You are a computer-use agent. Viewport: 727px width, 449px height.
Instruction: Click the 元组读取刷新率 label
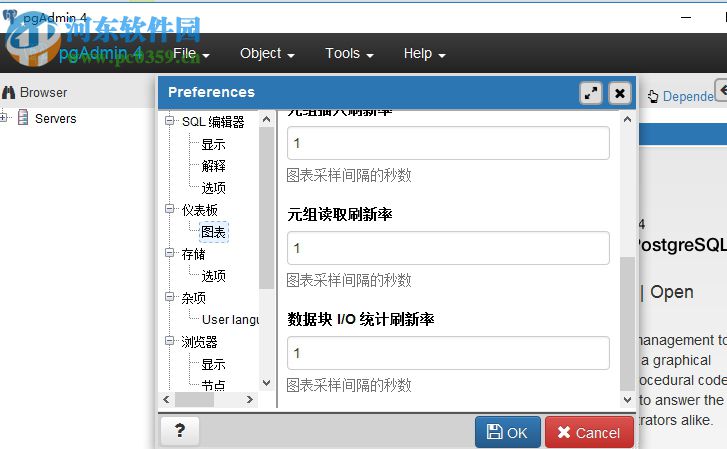(340, 214)
